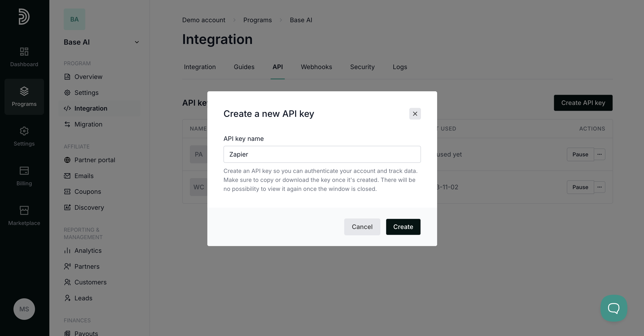Open the Marketplace storefront icon

(24, 211)
